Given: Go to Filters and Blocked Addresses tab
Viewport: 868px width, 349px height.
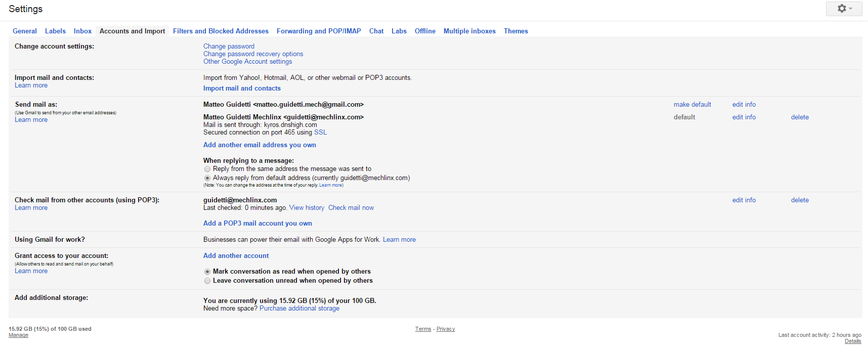Looking at the screenshot, I should click(x=221, y=31).
